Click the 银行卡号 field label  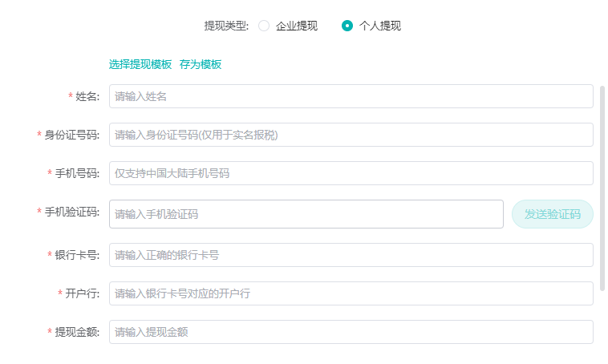[x=77, y=255]
